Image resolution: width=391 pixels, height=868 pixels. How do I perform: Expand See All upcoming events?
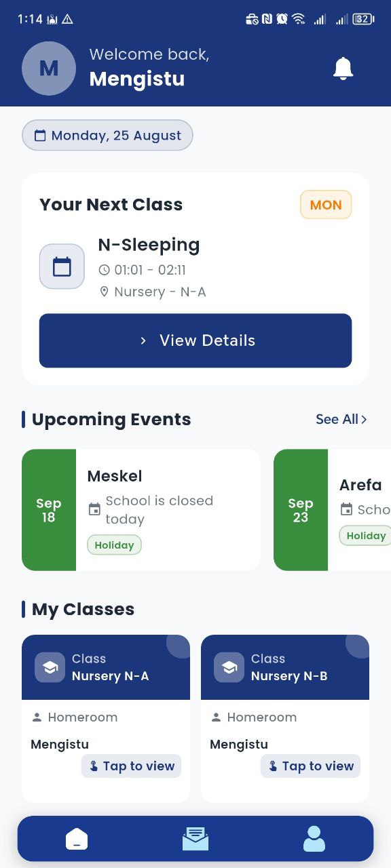[x=341, y=419]
